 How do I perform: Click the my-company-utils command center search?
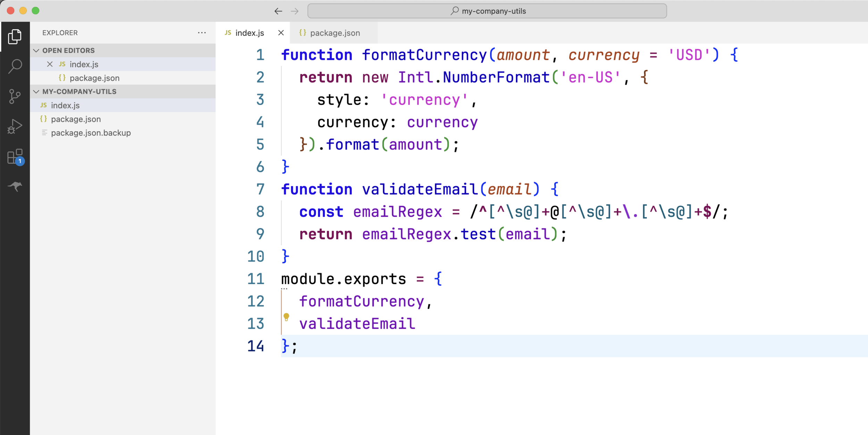coord(487,11)
